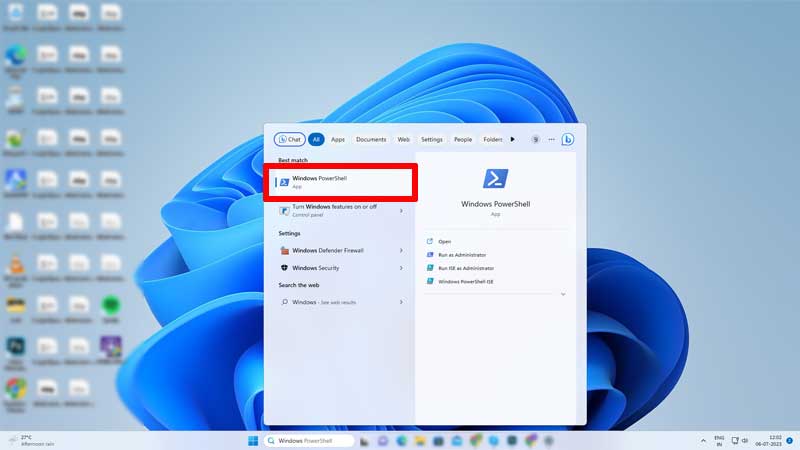
Task: Click the ENG IN language indicator
Action: [719, 441]
